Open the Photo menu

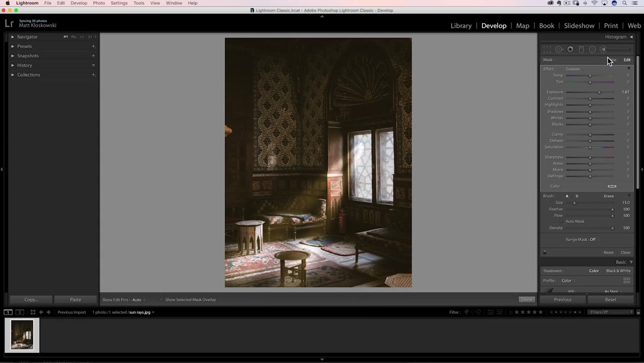(x=99, y=3)
